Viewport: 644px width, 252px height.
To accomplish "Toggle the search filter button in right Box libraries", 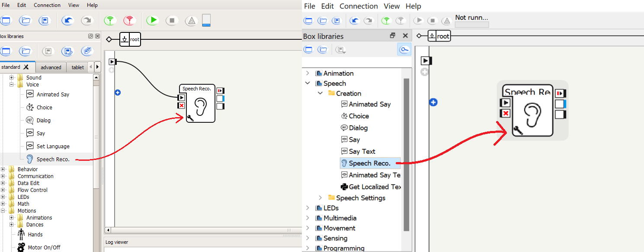I will pyautogui.click(x=404, y=50).
